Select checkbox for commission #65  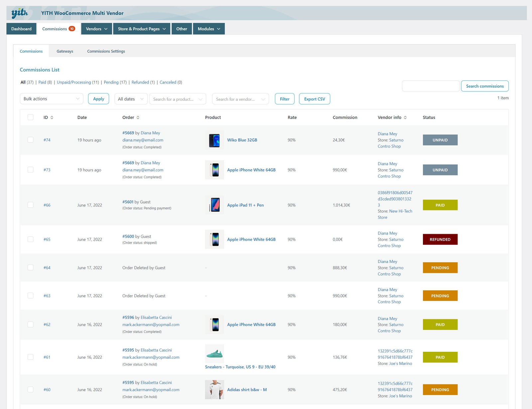coord(31,239)
